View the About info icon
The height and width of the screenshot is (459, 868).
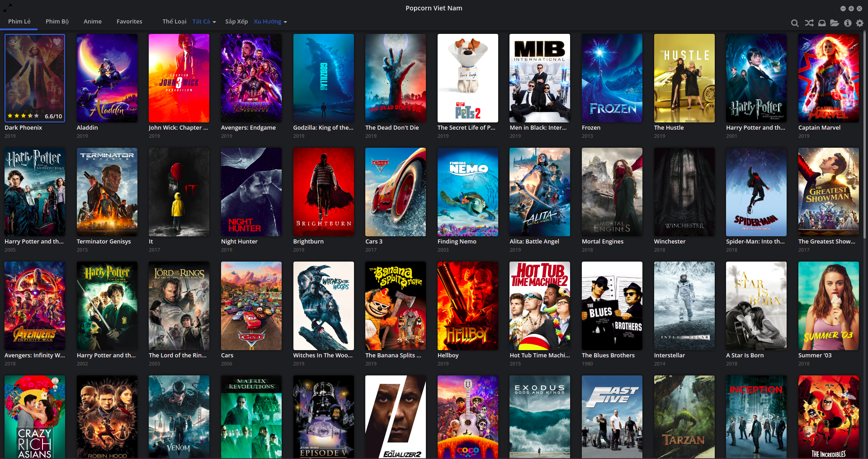848,23
